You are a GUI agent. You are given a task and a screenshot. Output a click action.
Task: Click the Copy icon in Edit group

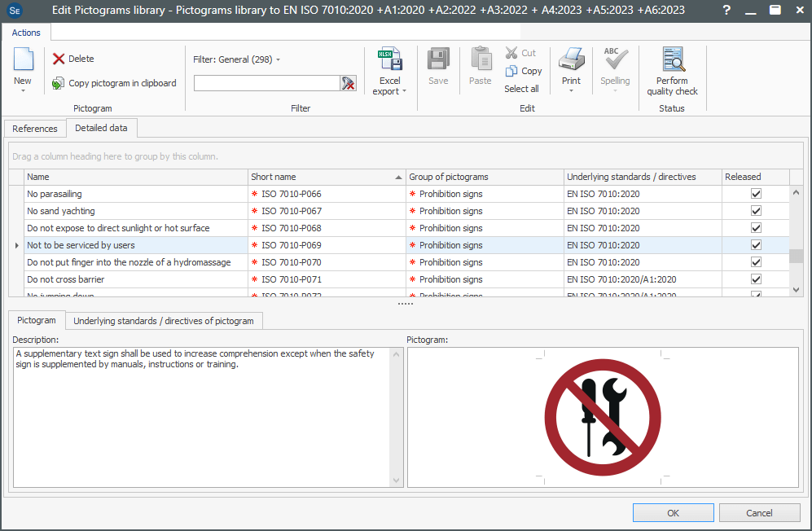pyautogui.click(x=512, y=71)
